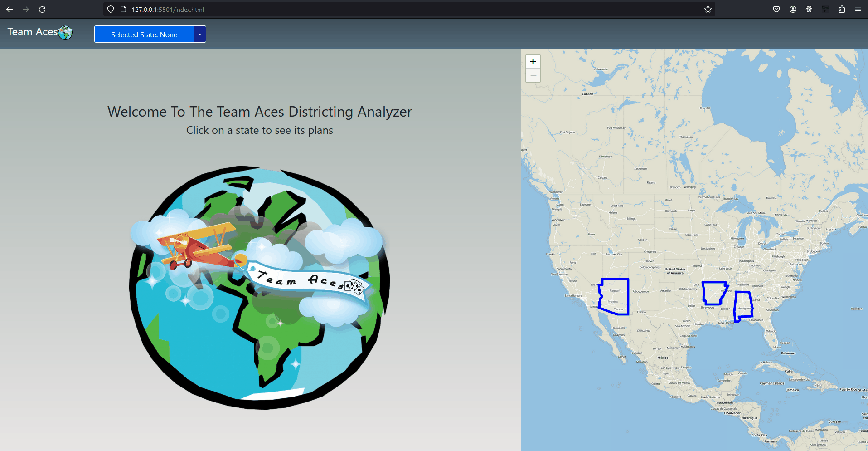
Task: Save page to Pocket
Action: click(x=776, y=9)
